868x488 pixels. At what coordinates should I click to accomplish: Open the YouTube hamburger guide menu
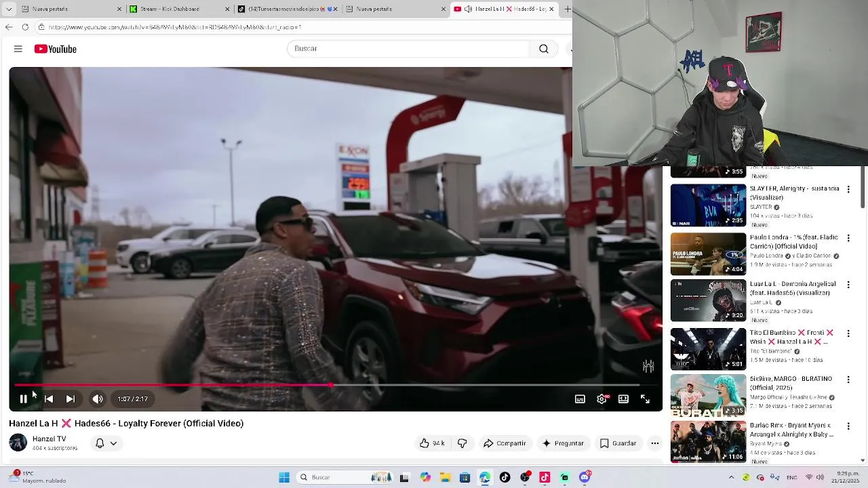[x=18, y=49]
